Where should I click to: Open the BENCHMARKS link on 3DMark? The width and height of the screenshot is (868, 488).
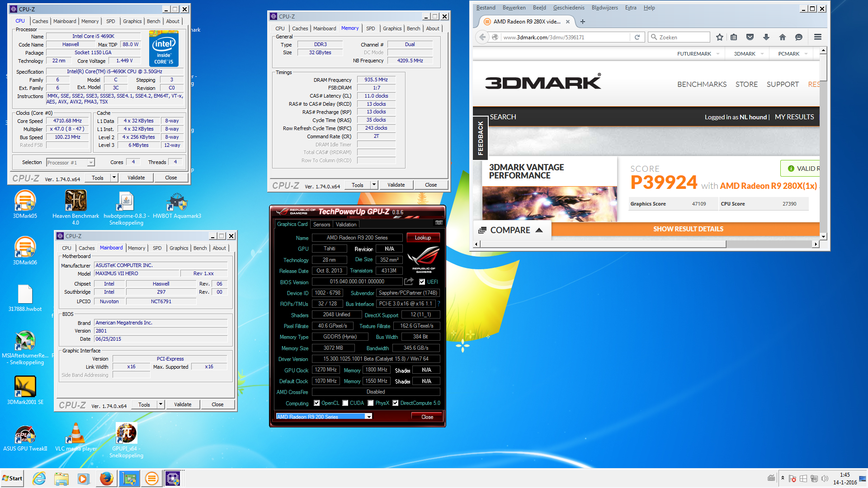tap(702, 84)
